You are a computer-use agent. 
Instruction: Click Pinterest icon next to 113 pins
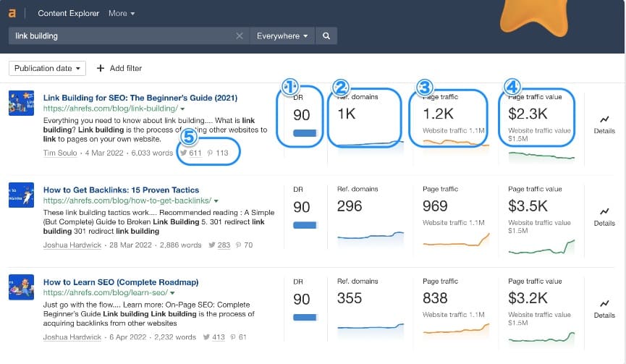[x=210, y=153]
